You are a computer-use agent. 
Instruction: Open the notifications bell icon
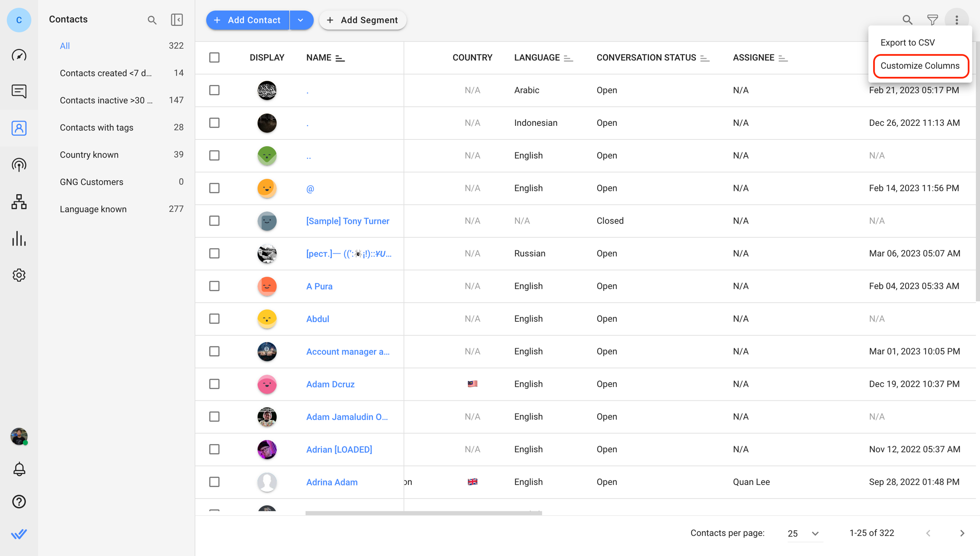click(x=19, y=469)
